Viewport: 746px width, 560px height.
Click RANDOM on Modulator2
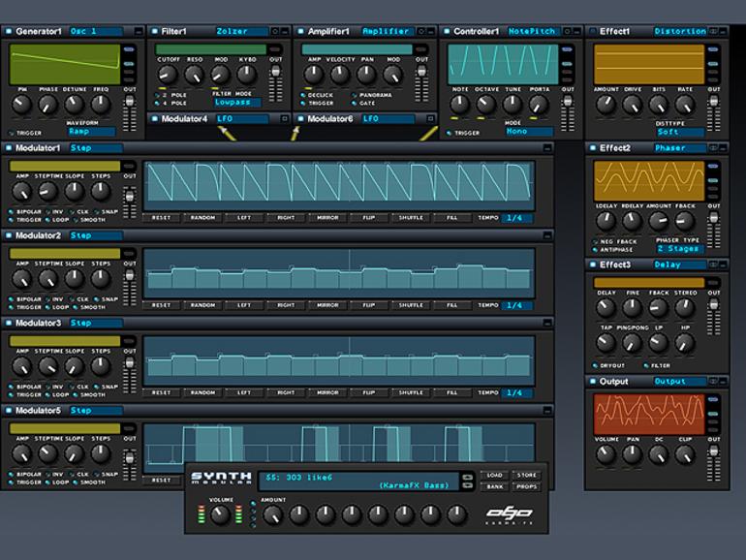point(202,305)
